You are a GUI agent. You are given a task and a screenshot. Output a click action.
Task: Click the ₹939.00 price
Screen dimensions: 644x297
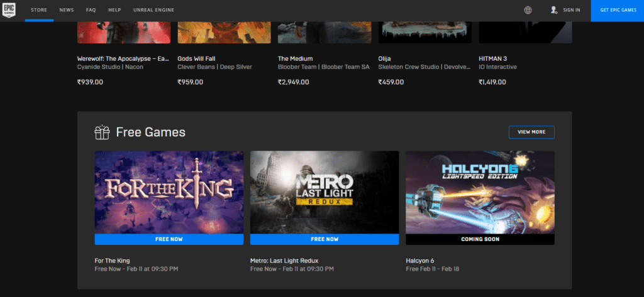[90, 82]
